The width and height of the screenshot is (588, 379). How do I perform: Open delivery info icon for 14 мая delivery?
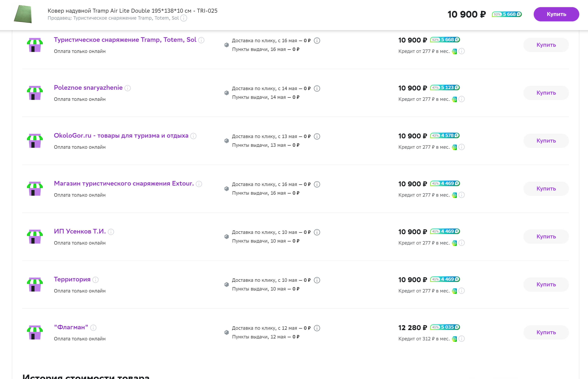[317, 89]
